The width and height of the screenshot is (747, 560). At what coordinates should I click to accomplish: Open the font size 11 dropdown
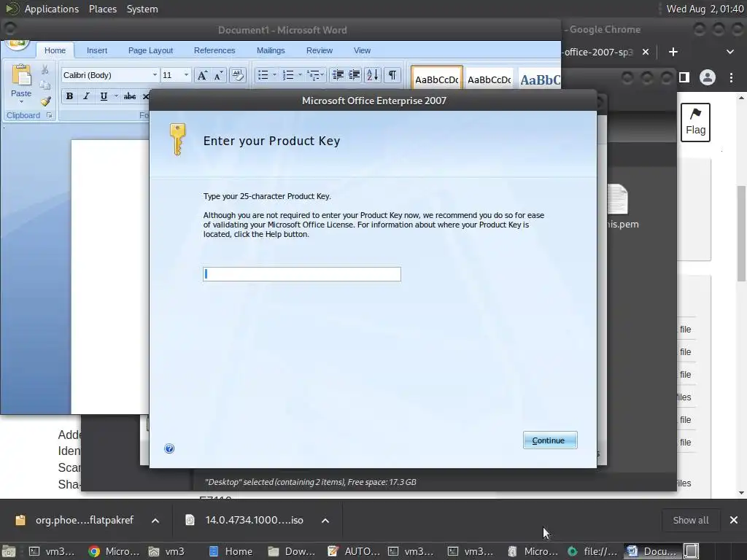tap(186, 75)
